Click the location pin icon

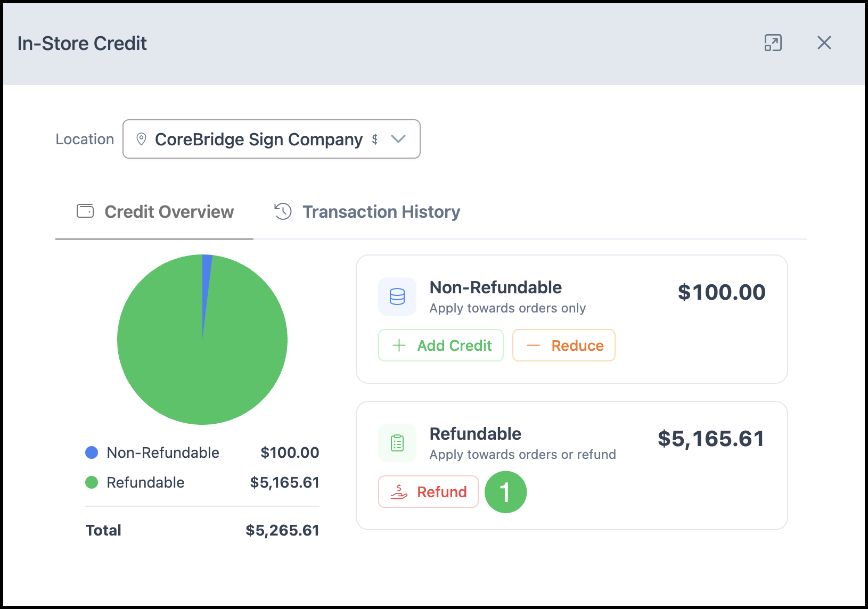pos(141,139)
